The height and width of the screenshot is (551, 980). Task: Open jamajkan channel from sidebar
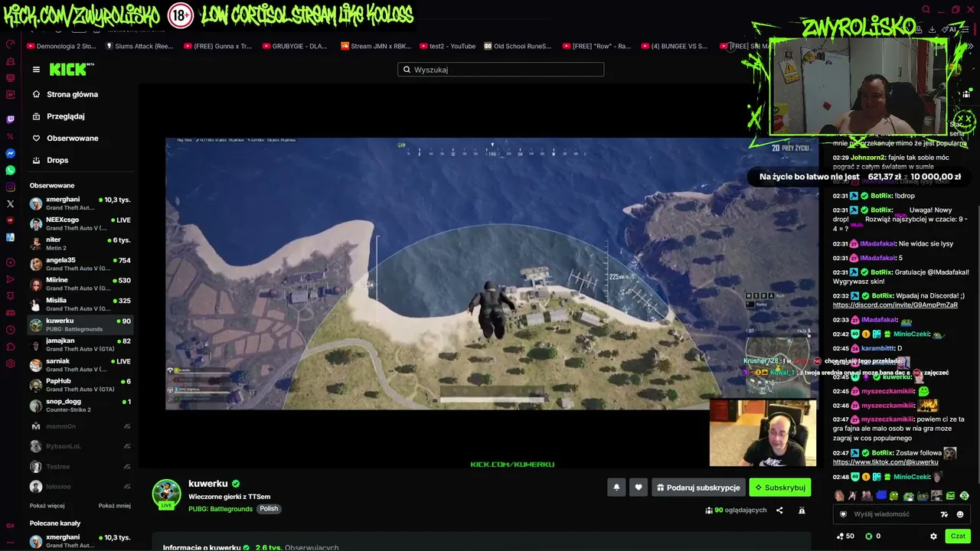(x=80, y=344)
